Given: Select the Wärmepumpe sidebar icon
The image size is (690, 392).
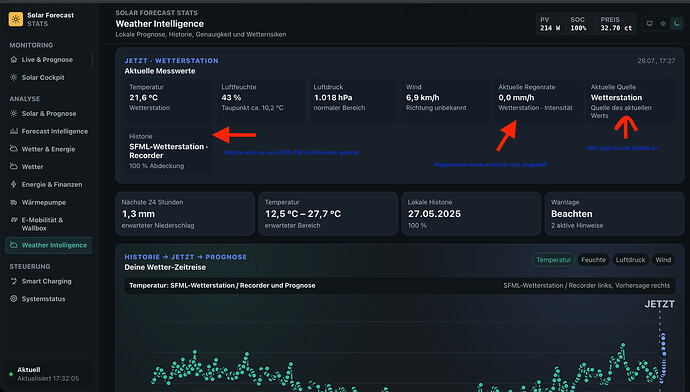Looking at the screenshot, I should pyautogui.click(x=14, y=202).
